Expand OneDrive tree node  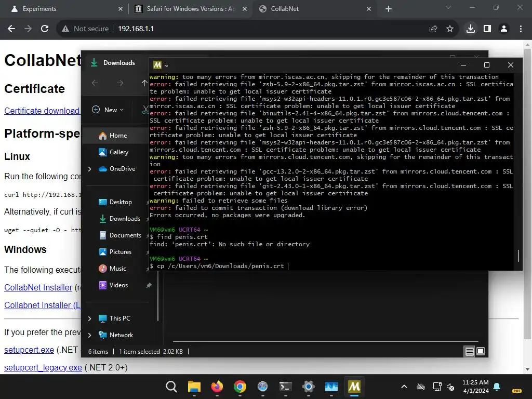tap(89, 169)
